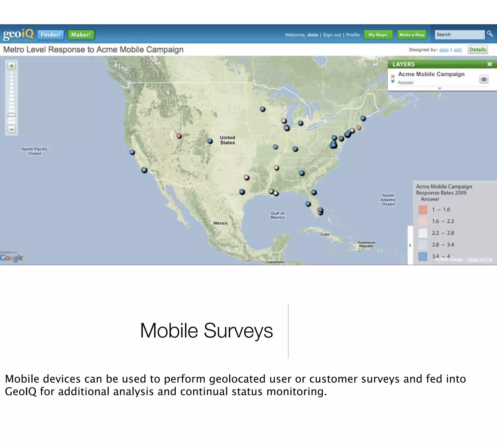Click the Sign out link
The width and height of the screenshot is (497, 448).
coord(332,35)
